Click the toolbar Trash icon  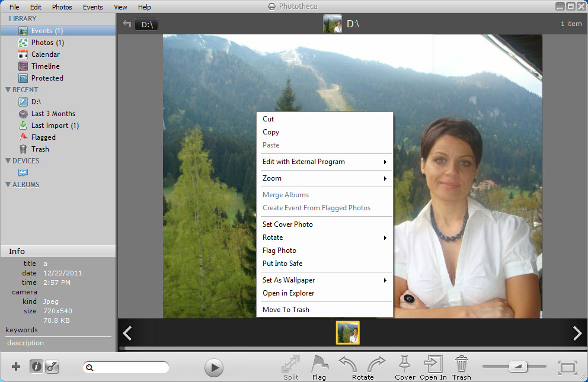[462, 368]
